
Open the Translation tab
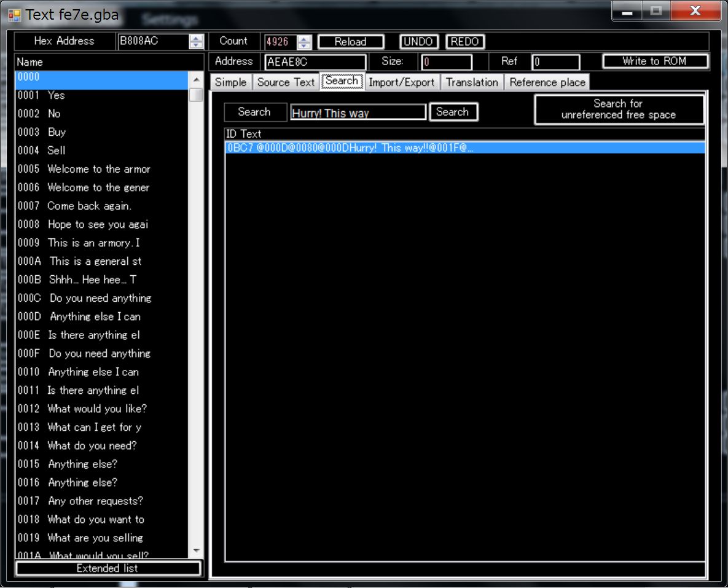pyautogui.click(x=472, y=82)
